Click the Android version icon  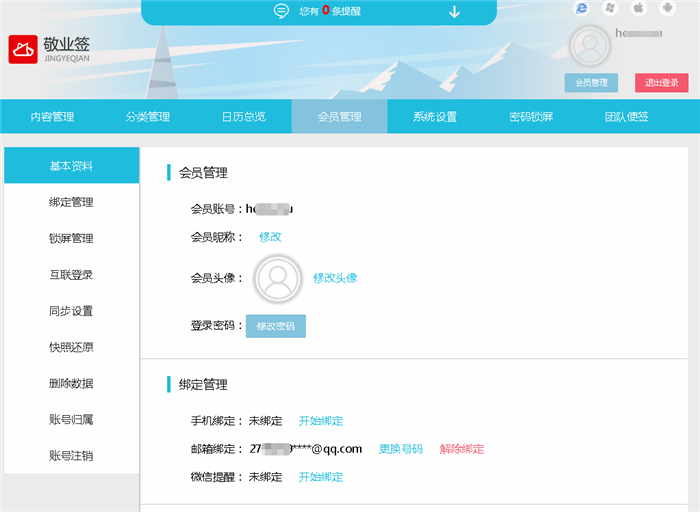coord(665,9)
